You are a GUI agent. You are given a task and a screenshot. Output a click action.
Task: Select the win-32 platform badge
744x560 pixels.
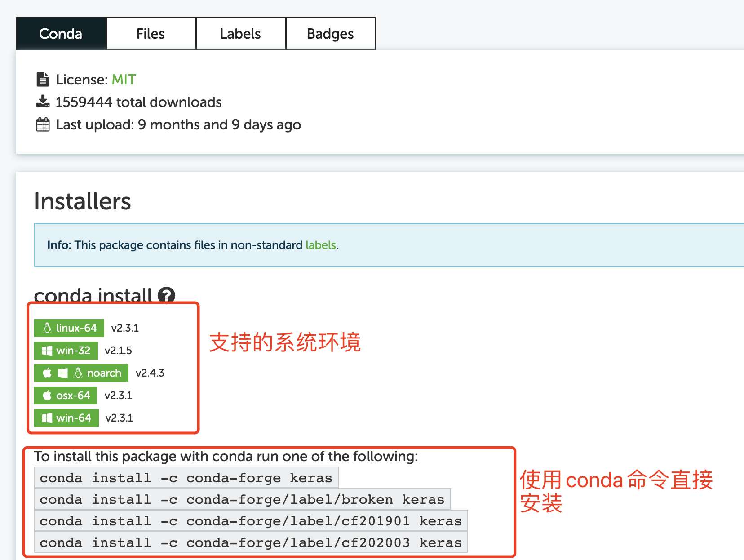pos(66,351)
